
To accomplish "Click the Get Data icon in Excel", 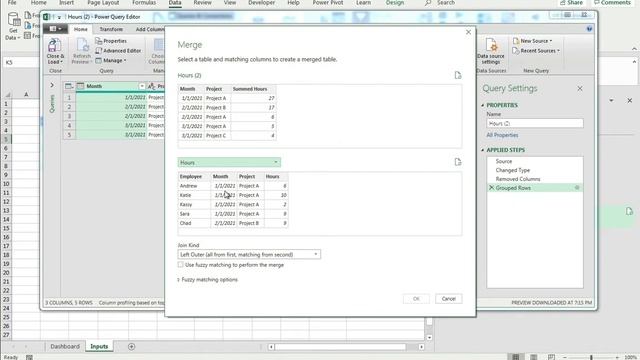I will point(13,20).
